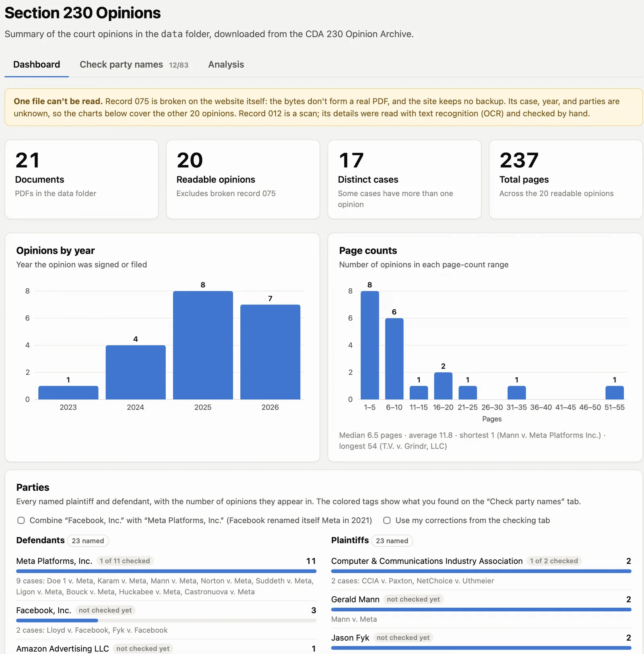The width and height of the screenshot is (644, 654).
Task: Click the Facebook, Inc. progress bar
Action: pos(166,621)
